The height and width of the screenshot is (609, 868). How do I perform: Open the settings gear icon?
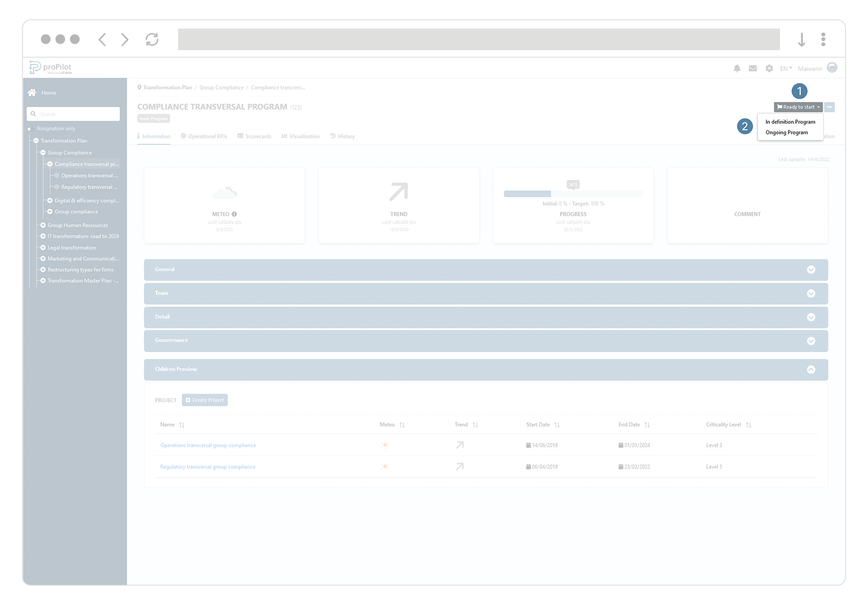click(x=769, y=68)
